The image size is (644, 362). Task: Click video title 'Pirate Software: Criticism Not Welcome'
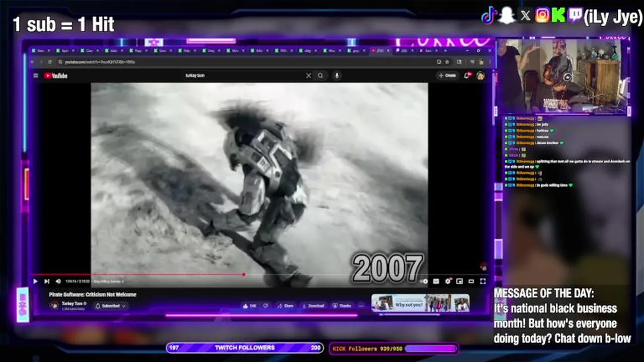[93, 295]
